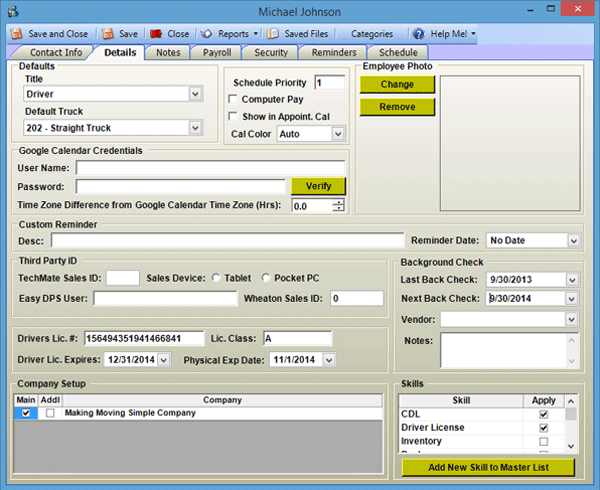Image resolution: width=600 pixels, height=490 pixels.
Task: Switch to the Reminders tab
Action: (334, 52)
